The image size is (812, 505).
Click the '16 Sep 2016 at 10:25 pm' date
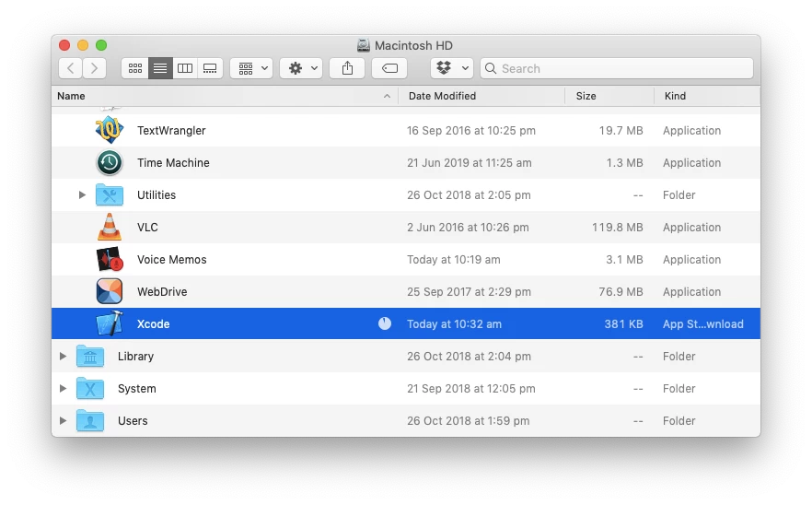click(x=471, y=131)
